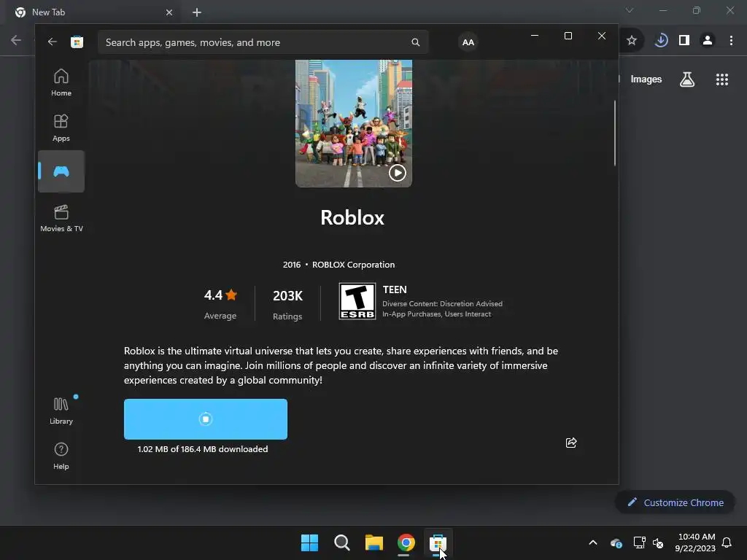Maximize the Microsoft Store window
747x560 pixels.
(568, 36)
